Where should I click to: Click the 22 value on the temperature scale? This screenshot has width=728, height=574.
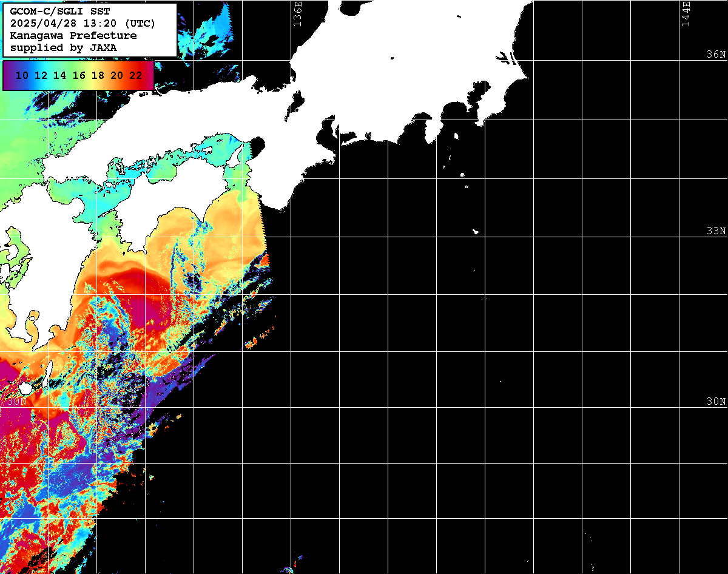pyautogui.click(x=135, y=75)
